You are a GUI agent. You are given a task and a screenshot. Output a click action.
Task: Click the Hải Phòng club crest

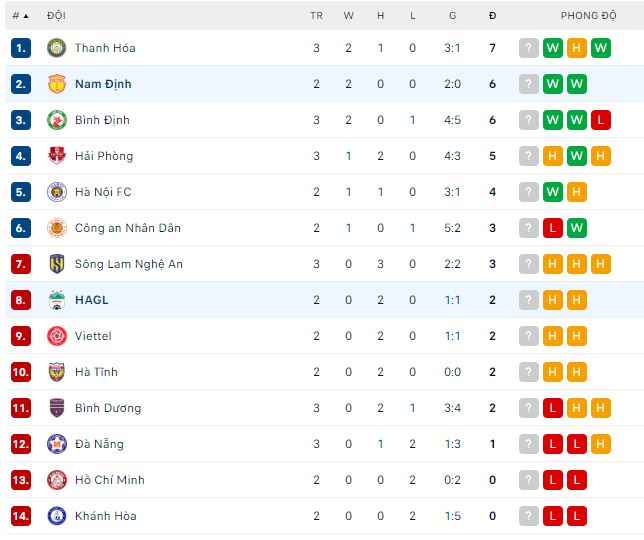click(x=56, y=156)
